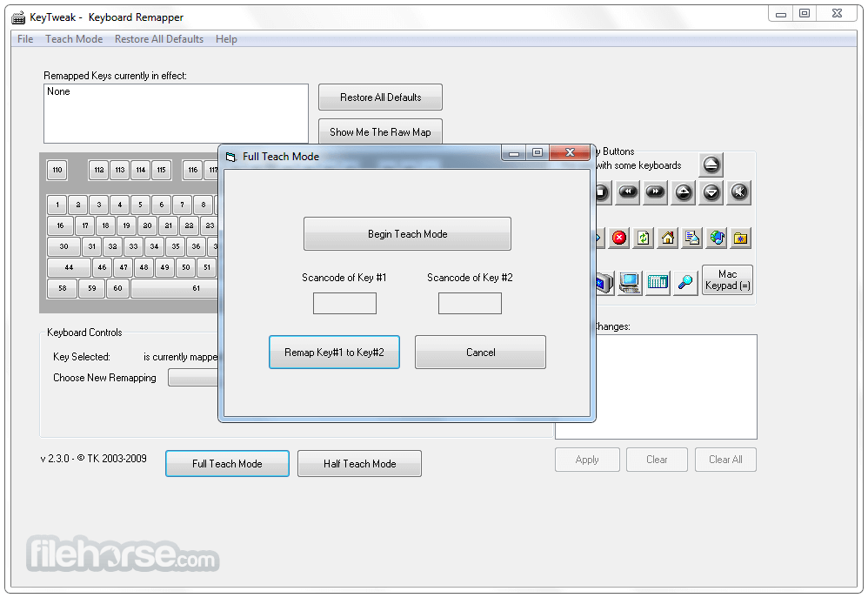
Task: Select keyboard key 16
Action: 60,225
